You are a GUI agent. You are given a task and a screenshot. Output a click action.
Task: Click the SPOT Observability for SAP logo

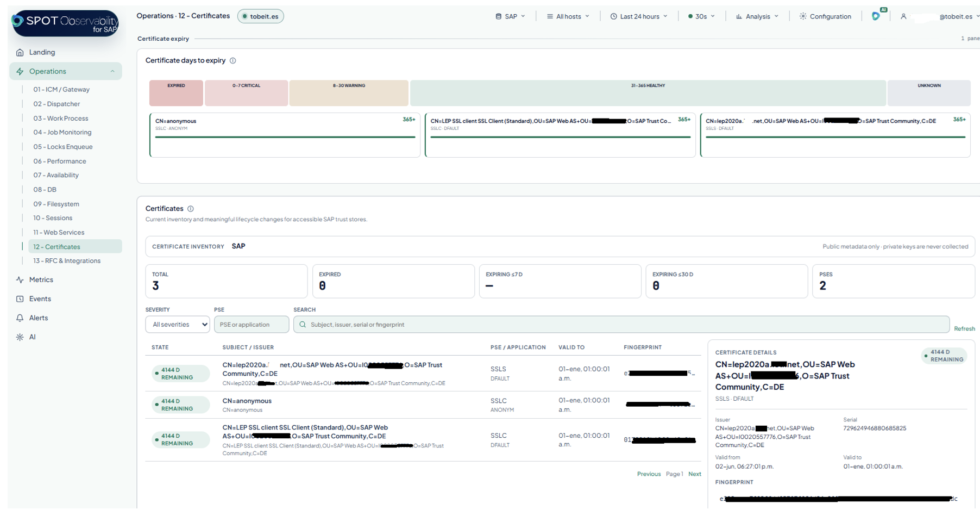(x=65, y=23)
